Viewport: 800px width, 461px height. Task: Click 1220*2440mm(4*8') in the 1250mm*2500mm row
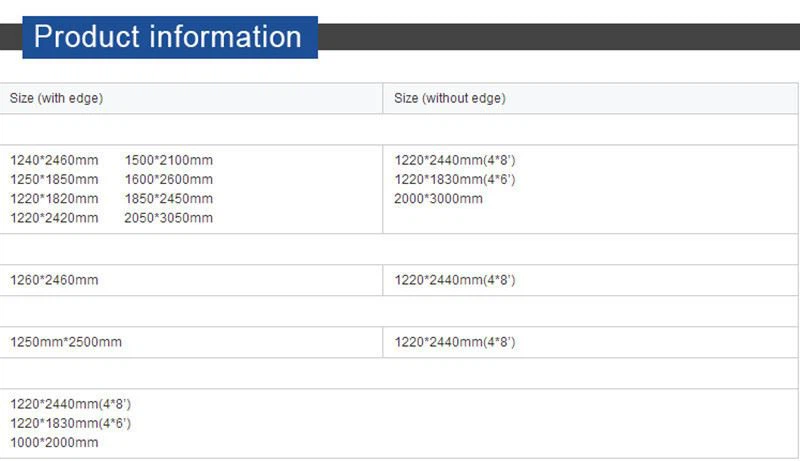pyautogui.click(x=455, y=342)
